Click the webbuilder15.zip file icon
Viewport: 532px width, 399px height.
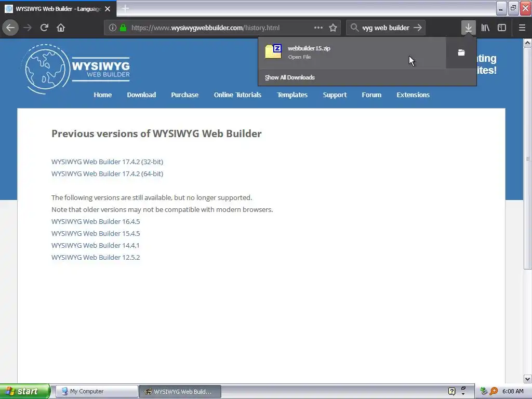pos(273,51)
